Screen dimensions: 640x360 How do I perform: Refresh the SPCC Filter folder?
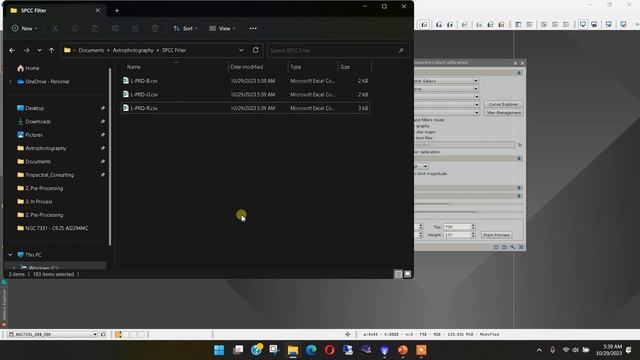tap(256, 50)
